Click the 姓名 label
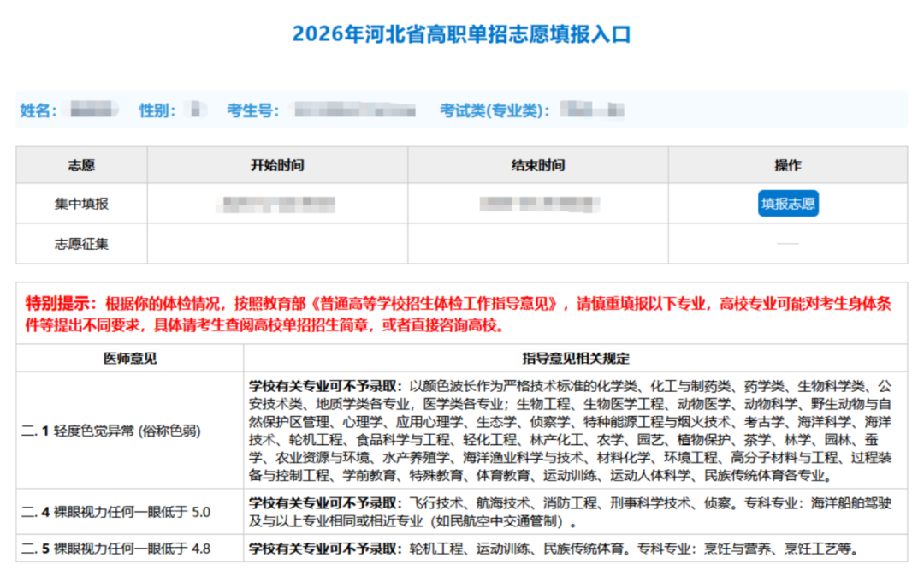Viewport: 924px width, 582px height. pos(38,110)
